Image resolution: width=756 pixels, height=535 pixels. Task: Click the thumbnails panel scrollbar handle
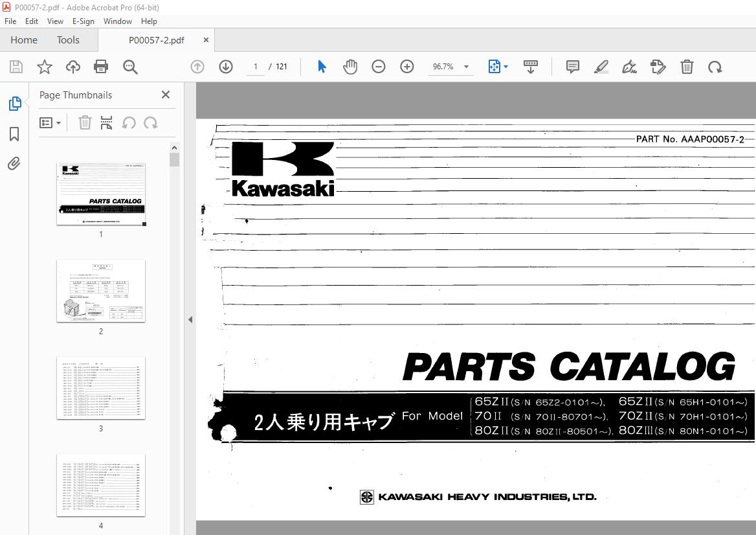tap(175, 160)
